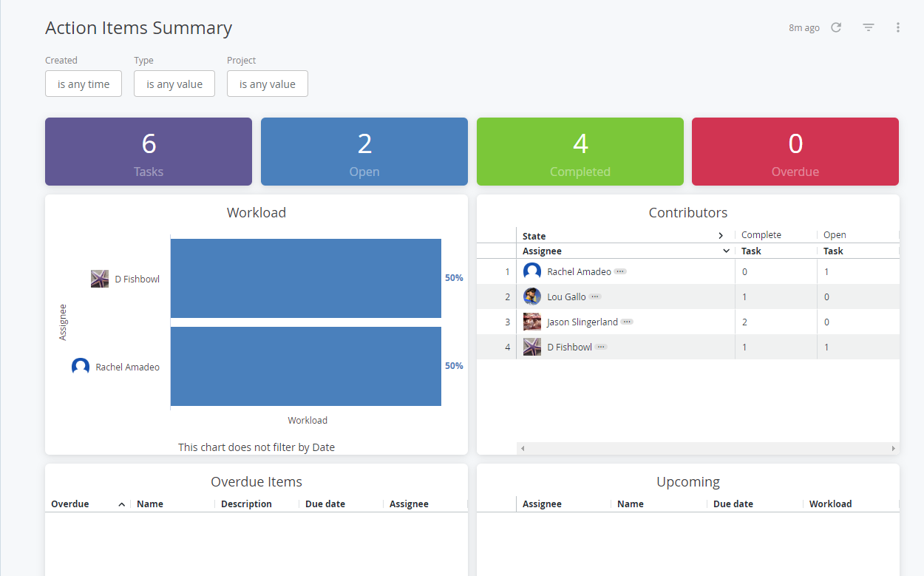The width and height of the screenshot is (924, 576).
Task: Click the D Fishbowl workload bar
Action: pyautogui.click(x=305, y=278)
